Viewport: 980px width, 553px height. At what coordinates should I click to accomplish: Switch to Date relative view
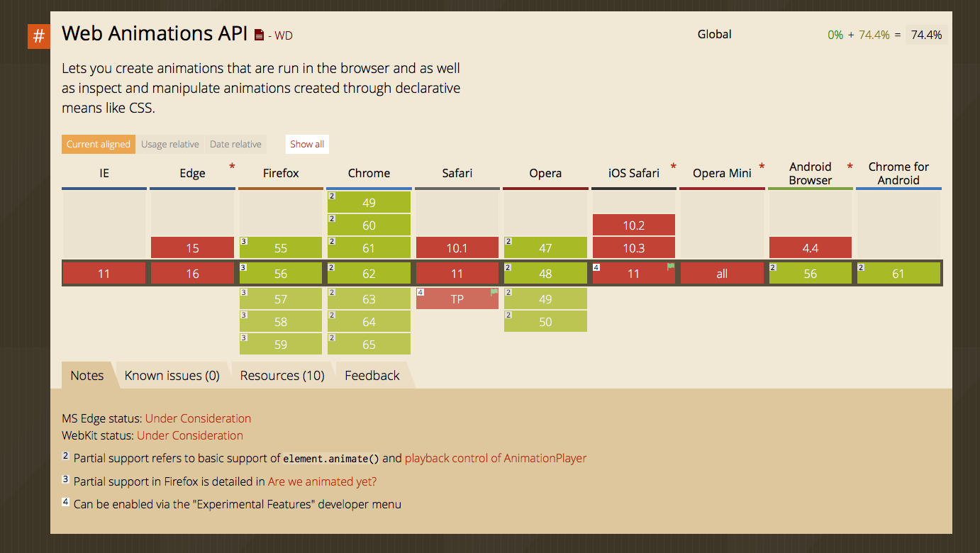pos(235,144)
